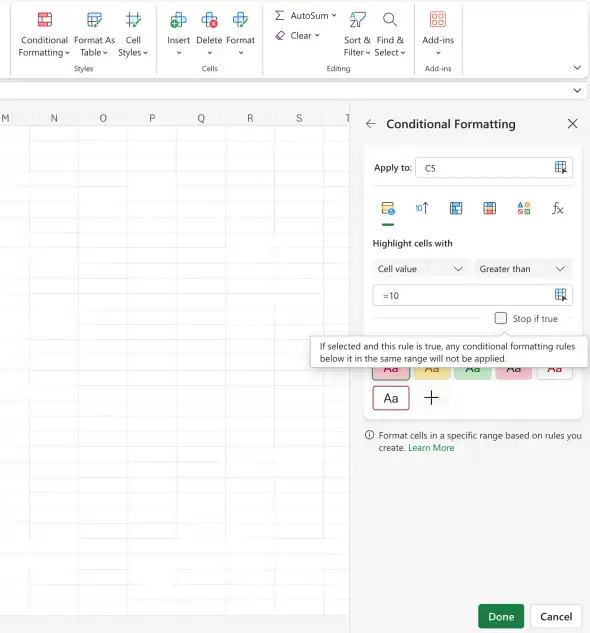Expand the AutoSum dropdown arrow
The width and height of the screenshot is (590, 633).
click(334, 15)
